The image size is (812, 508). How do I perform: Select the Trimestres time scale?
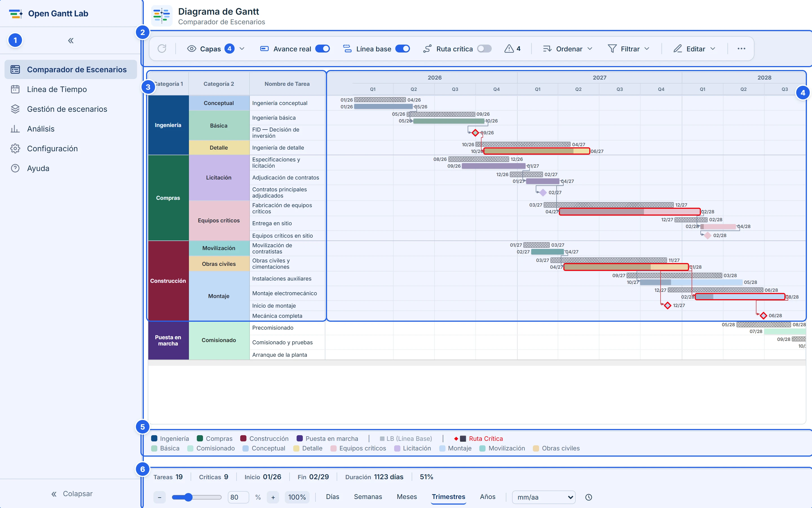pyautogui.click(x=448, y=497)
